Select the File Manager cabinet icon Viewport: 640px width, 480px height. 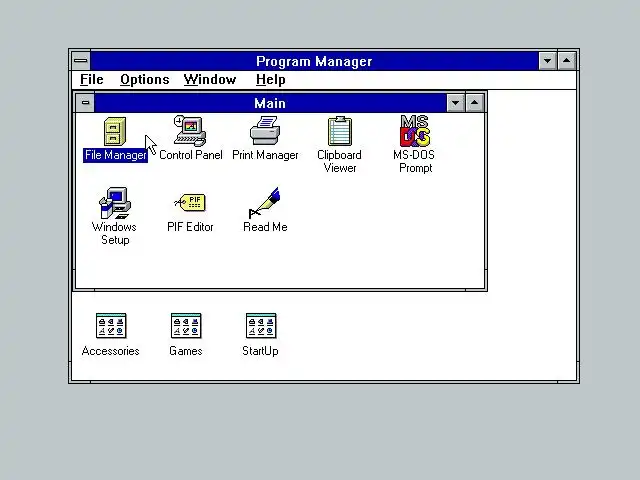click(x=115, y=131)
